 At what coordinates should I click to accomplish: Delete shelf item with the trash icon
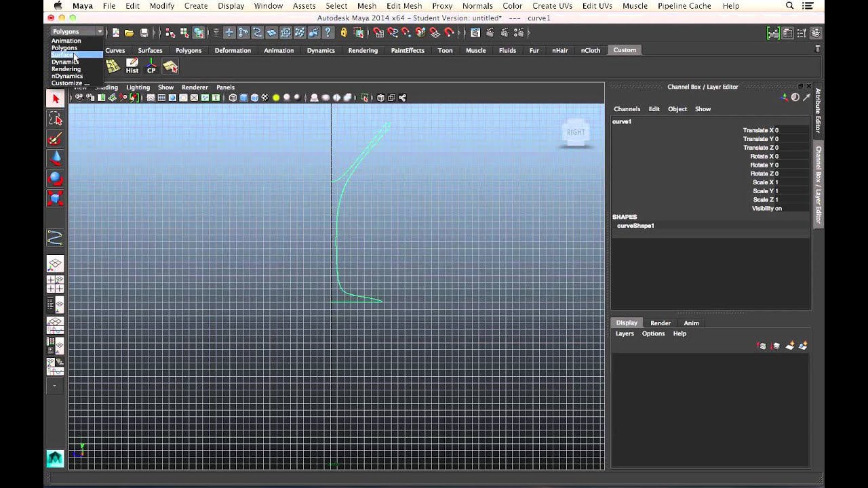click(817, 49)
